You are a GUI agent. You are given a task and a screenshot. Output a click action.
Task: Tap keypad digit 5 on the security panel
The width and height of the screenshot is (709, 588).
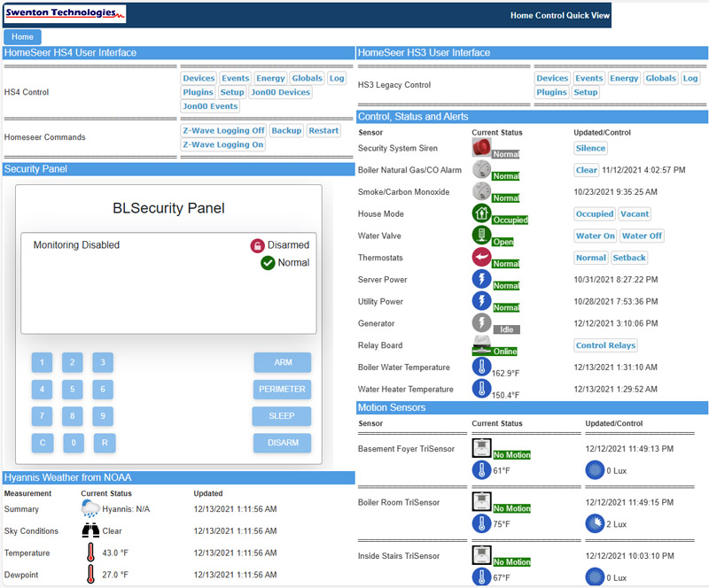pyautogui.click(x=73, y=389)
